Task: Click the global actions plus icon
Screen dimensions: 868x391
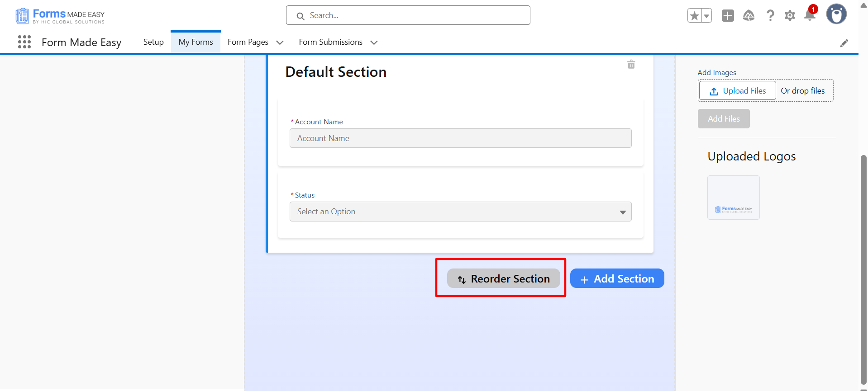Action: click(728, 16)
